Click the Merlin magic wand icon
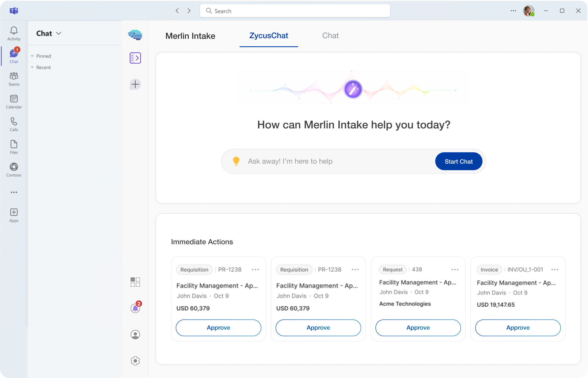 tap(353, 89)
